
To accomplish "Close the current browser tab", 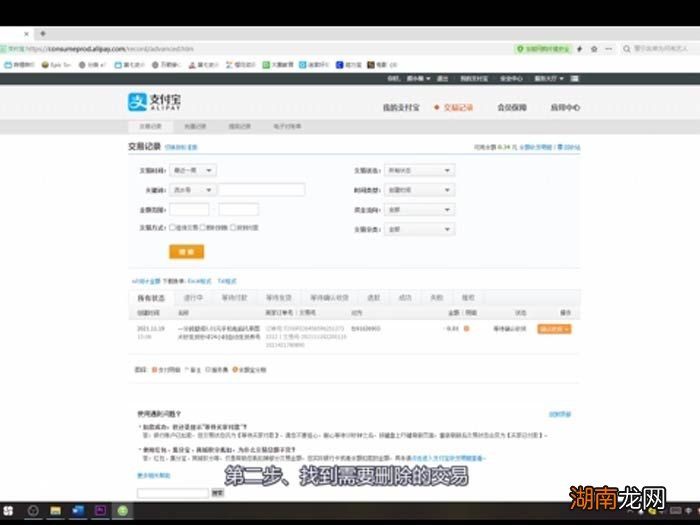I will (26, 33).
